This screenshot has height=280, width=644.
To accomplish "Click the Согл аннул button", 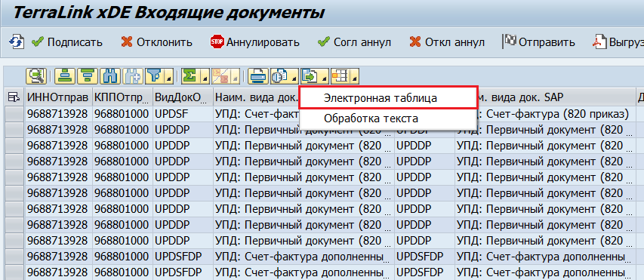I will 354,42.
